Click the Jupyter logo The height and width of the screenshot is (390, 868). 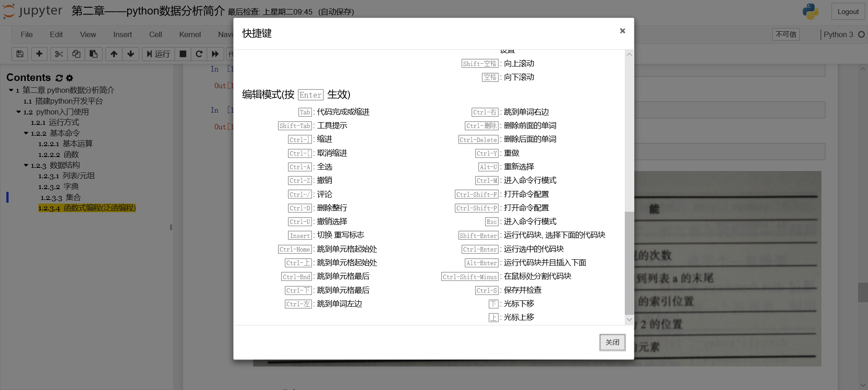33,11
